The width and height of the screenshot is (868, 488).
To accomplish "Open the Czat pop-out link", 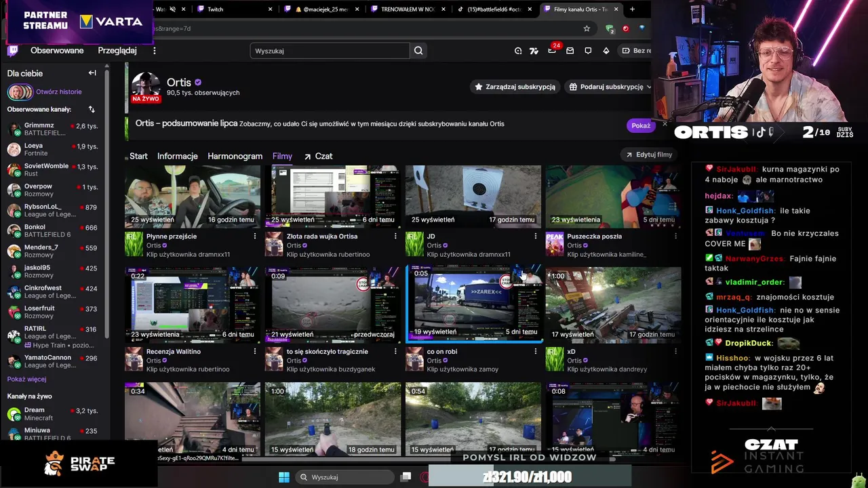I will (x=318, y=156).
